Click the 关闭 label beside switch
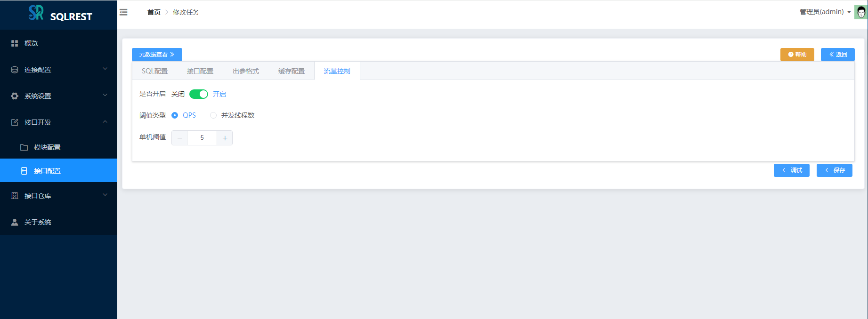The width and height of the screenshot is (868, 319). [178, 94]
